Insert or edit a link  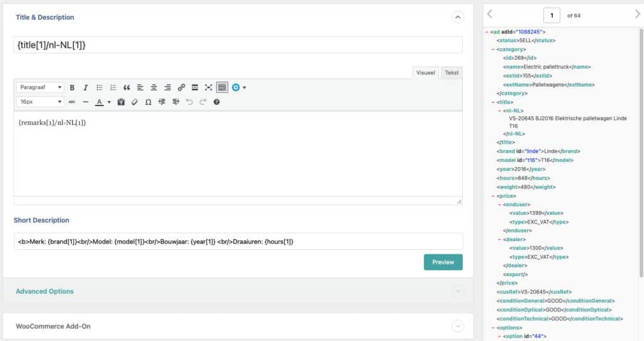pos(181,87)
